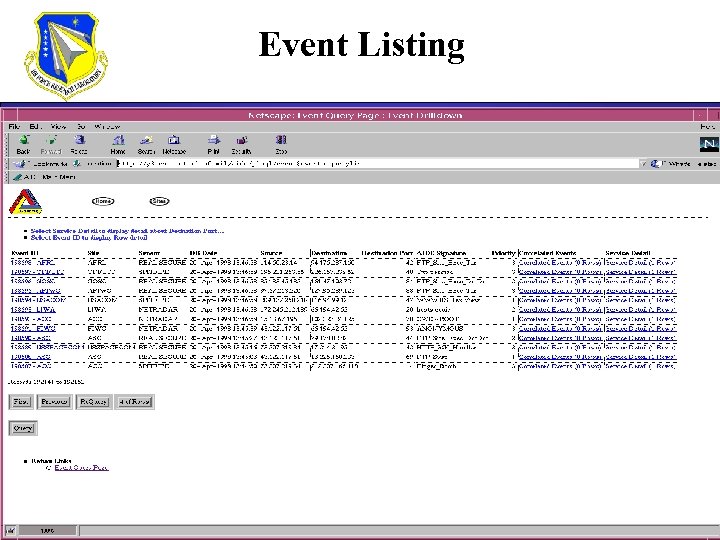
Task: Click REALSECURE sensor cell in AFRL row
Action: coord(162,263)
